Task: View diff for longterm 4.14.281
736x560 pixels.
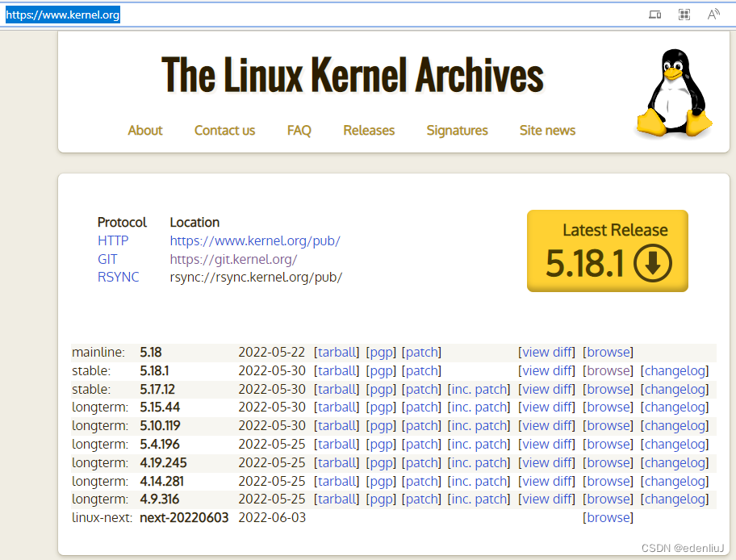Action: 547,481
